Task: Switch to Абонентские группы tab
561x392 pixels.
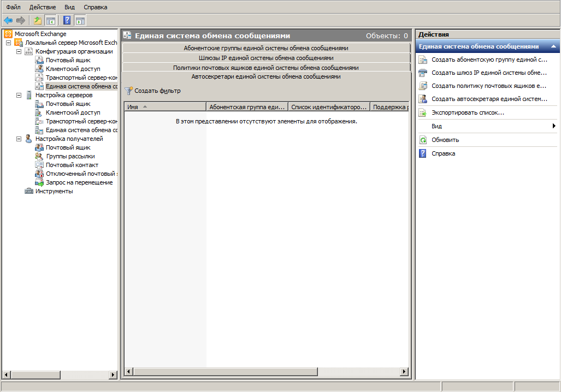Action: pyautogui.click(x=266, y=48)
